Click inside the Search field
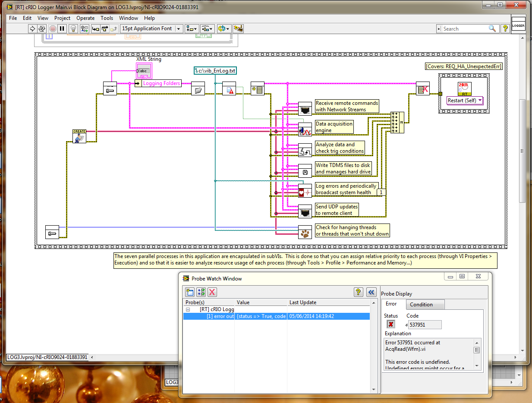 [465, 29]
